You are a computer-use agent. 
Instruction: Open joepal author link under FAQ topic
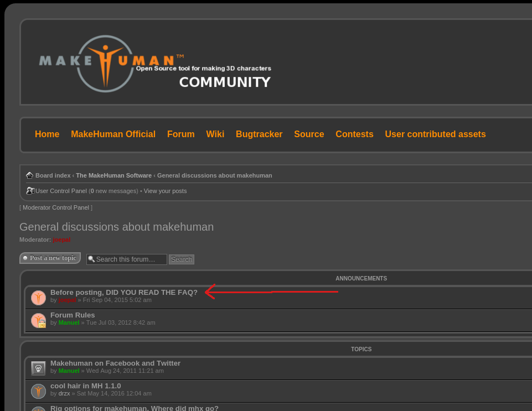tap(67, 300)
